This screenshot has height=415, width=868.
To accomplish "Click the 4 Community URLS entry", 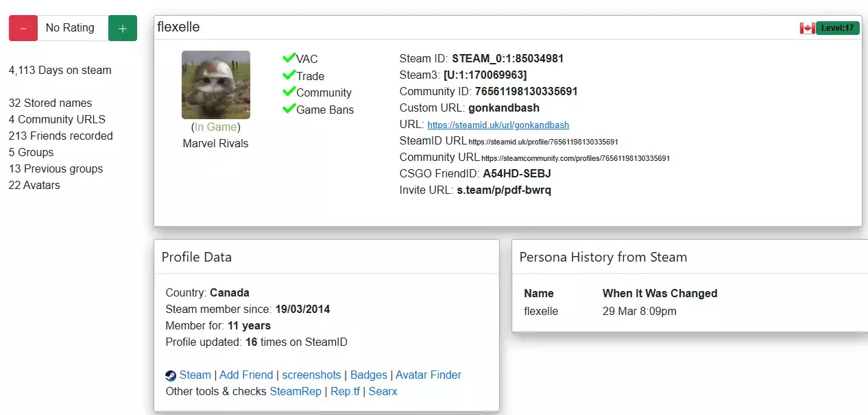I will tap(57, 119).
